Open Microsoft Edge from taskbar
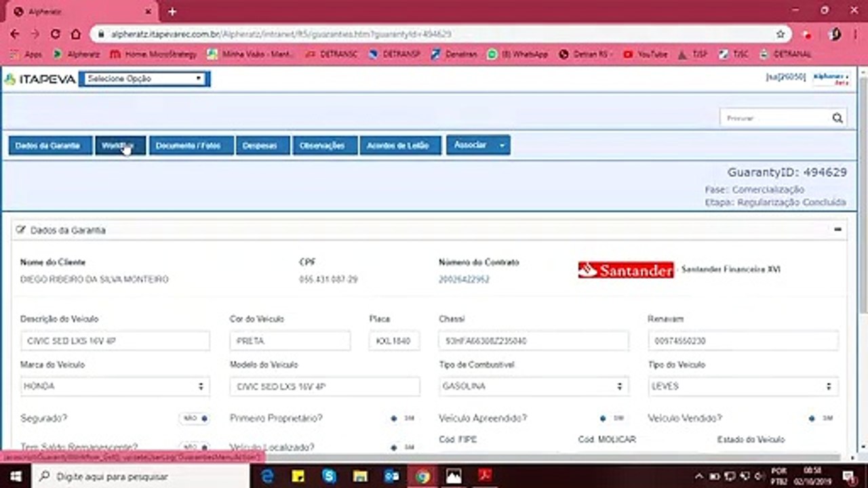This screenshot has width=868, height=488. point(267,476)
